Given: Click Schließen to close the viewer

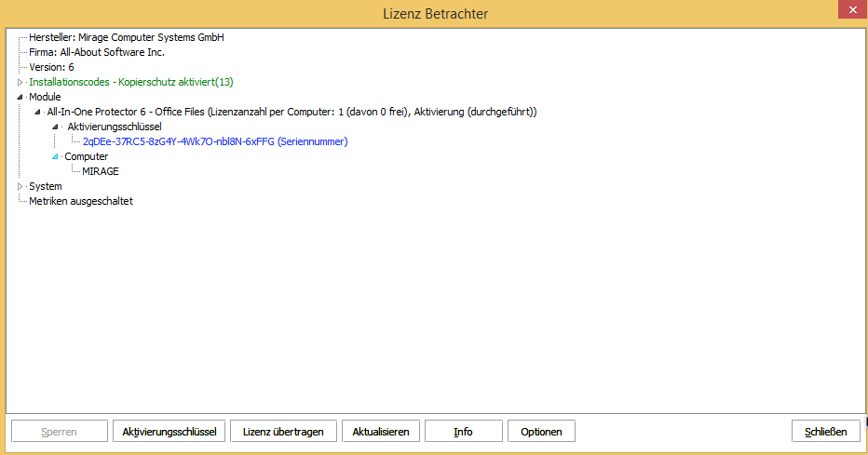Looking at the screenshot, I should click(825, 432).
